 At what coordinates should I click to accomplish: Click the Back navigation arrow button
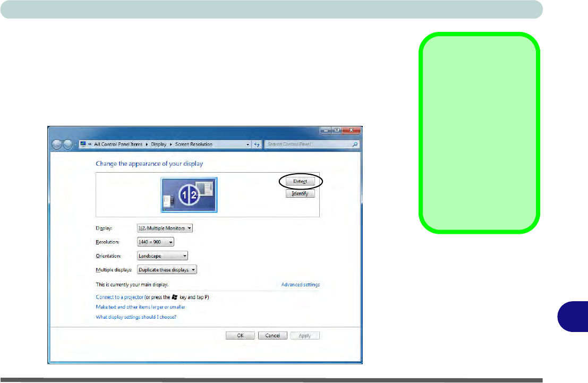[57, 144]
